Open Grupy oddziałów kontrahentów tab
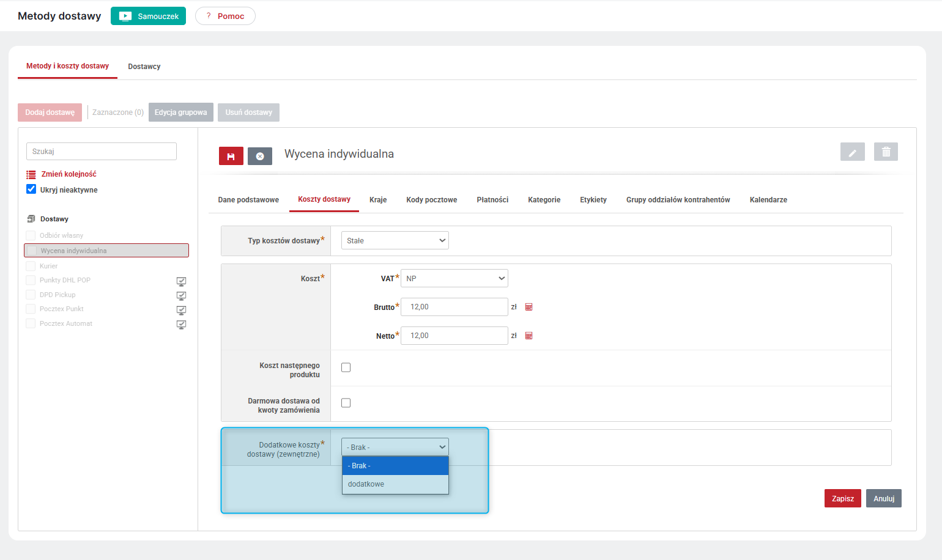Screen dimensions: 942x560 [x=678, y=200]
